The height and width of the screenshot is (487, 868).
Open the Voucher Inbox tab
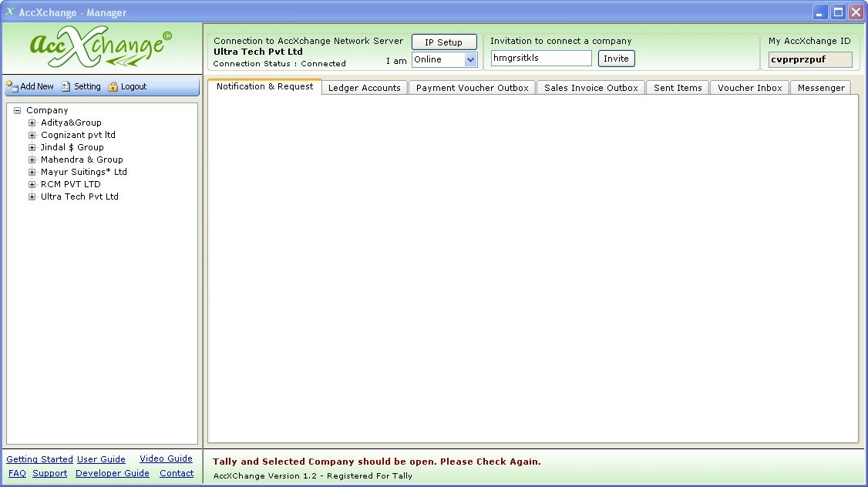(749, 87)
